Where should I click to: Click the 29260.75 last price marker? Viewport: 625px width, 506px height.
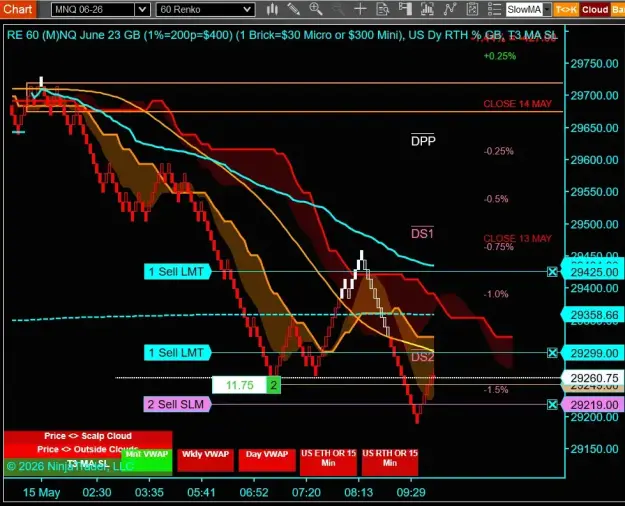click(593, 378)
